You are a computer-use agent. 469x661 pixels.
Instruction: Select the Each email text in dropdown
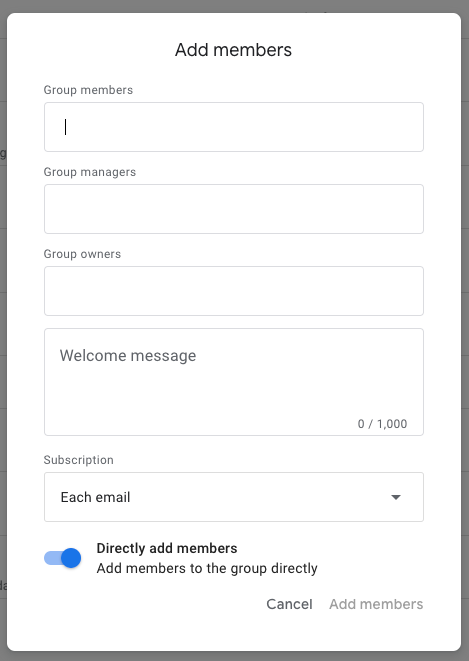[x=95, y=497]
